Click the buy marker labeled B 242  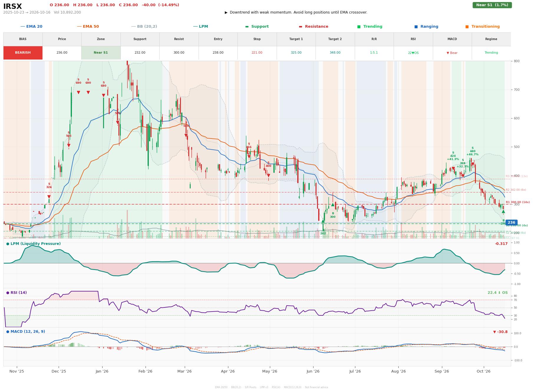point(323,221)
